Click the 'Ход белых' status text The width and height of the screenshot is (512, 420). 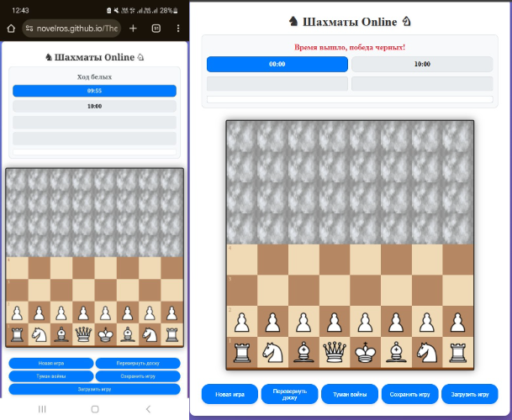[x=94, y=77]
